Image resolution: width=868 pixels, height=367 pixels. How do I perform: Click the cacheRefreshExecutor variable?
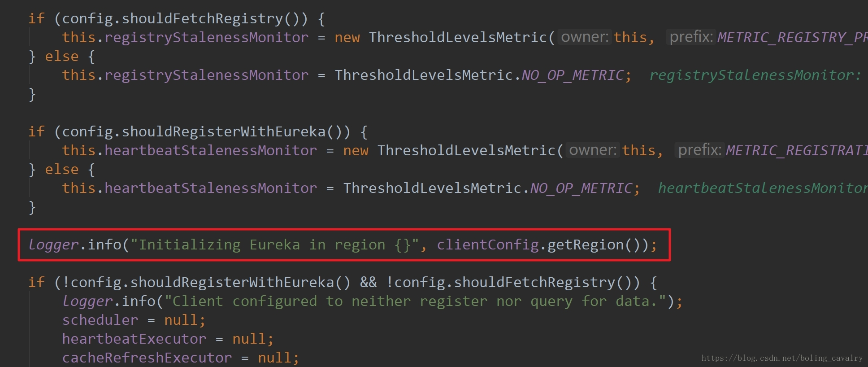147,358
